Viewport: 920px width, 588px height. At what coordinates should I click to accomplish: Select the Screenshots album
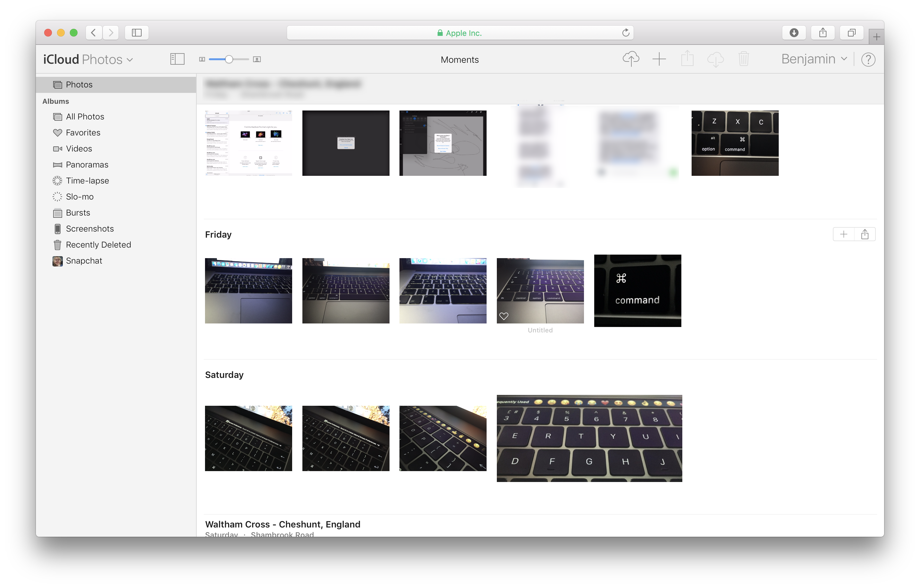90,229
